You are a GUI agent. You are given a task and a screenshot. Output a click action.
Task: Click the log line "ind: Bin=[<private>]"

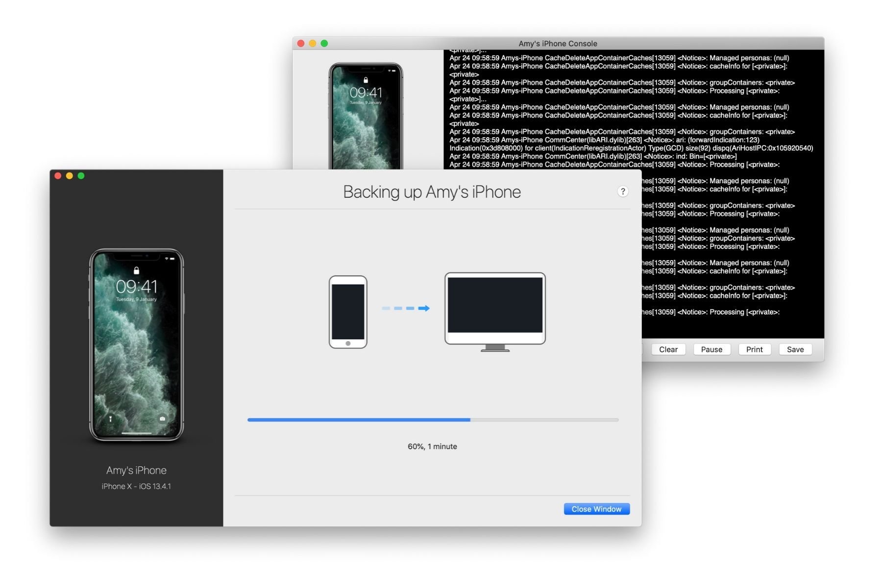coord(593,156)
